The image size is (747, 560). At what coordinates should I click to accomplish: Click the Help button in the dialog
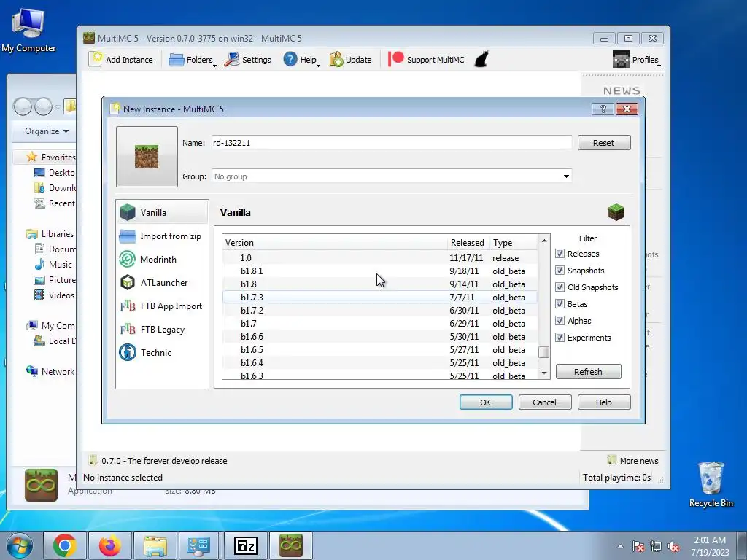603,402
